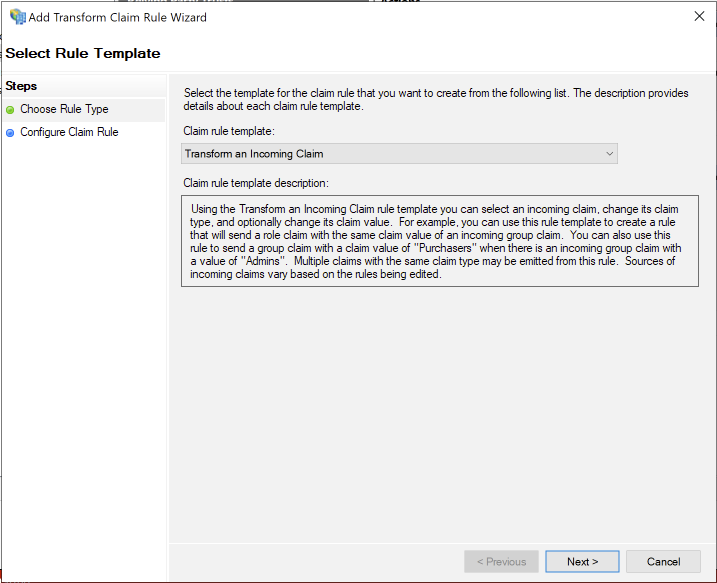Go to the Configure Claim Rule step
Viewport: 717px width, 583px height.
coord(69,133)
